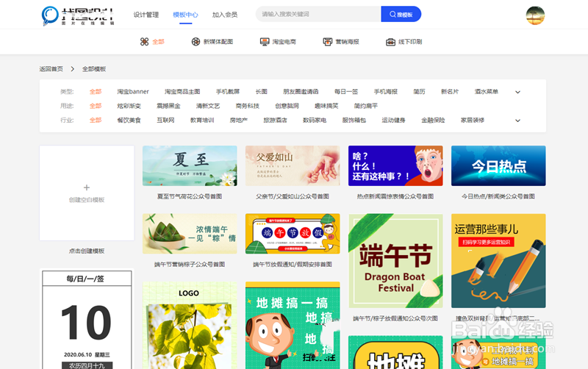Screen dimensions: 588x369
Task: Filter style by 创意脑洞
Action: pyautogui.click(x=287, y=106)
